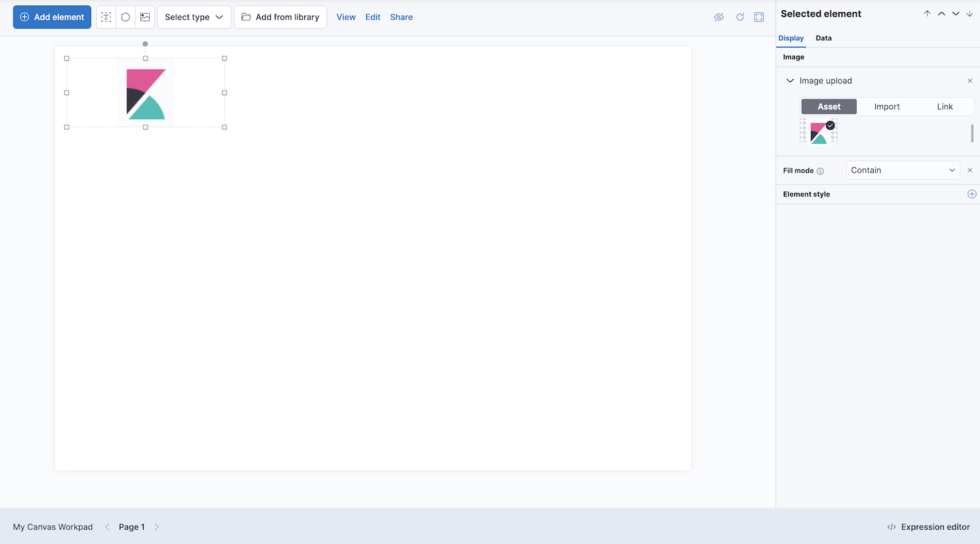
Task: Click the Add element button
Action: [52, 16]
